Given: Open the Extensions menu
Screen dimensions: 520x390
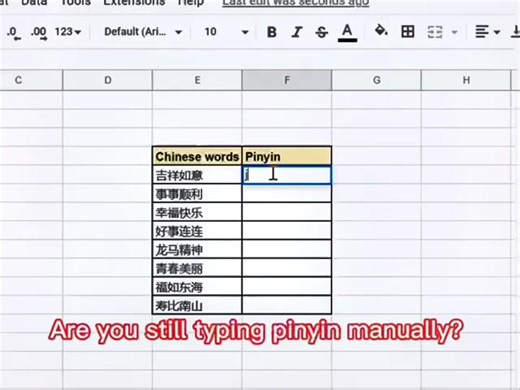Looking at the screenshot, I should click(134, 3).
